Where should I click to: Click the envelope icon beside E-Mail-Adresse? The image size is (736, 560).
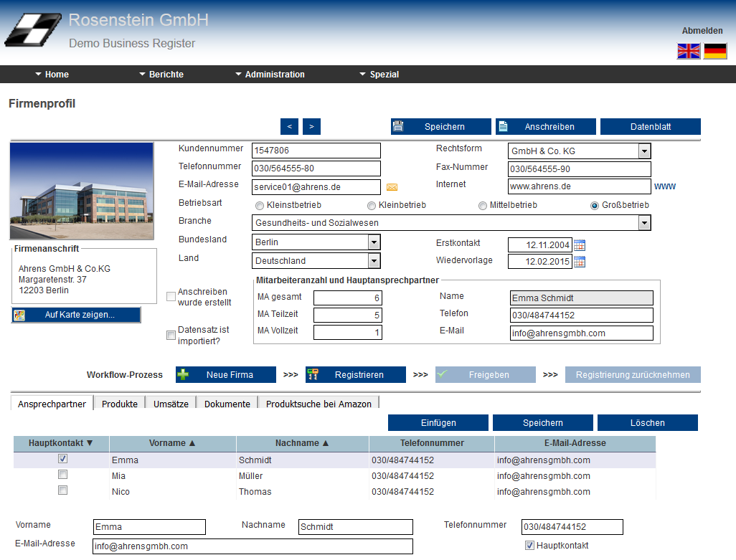pyautogui.click(x=392, y=187)
